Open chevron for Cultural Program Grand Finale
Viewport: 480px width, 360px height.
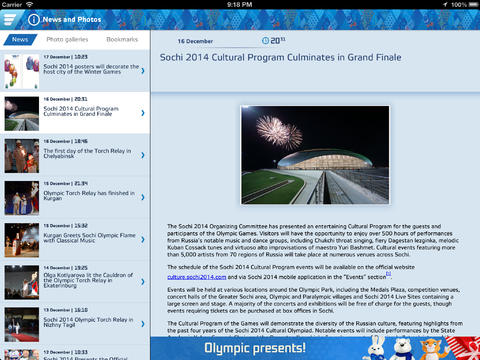point(143,113)
